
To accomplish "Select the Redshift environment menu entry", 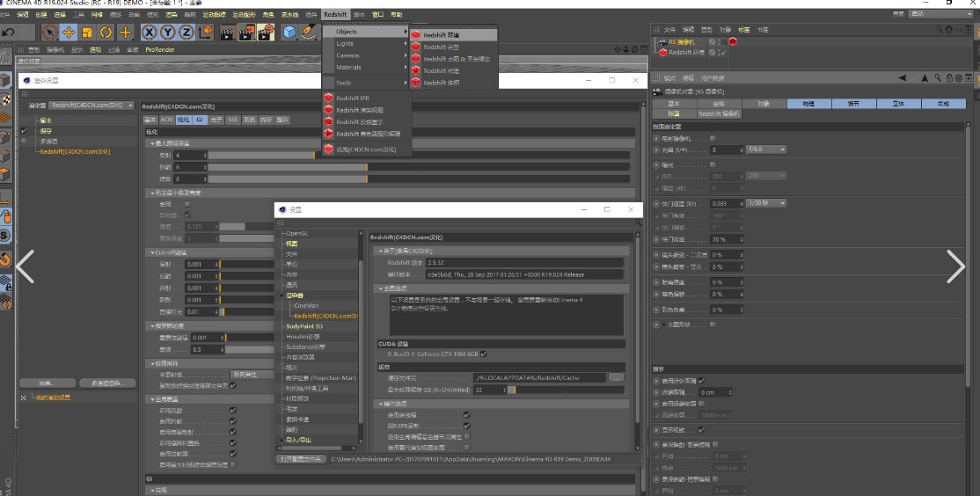I will pyautogui.click(x=455, y=35).
